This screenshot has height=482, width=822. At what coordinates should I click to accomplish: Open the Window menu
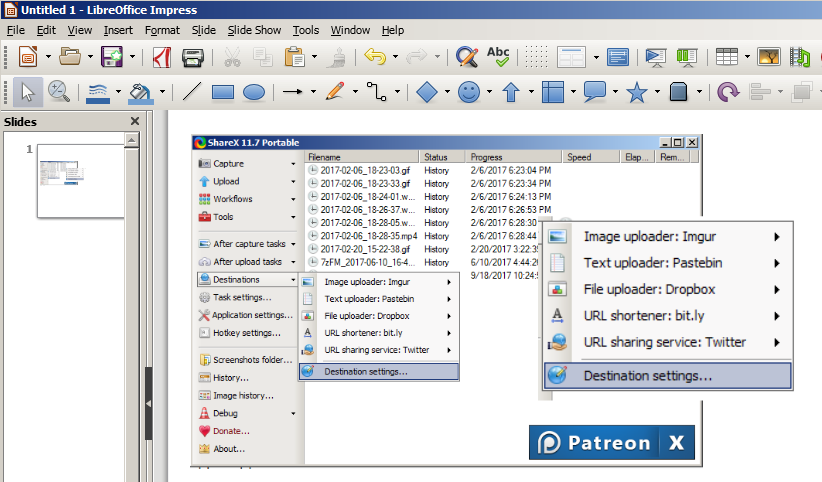click(x=350, y=30)
